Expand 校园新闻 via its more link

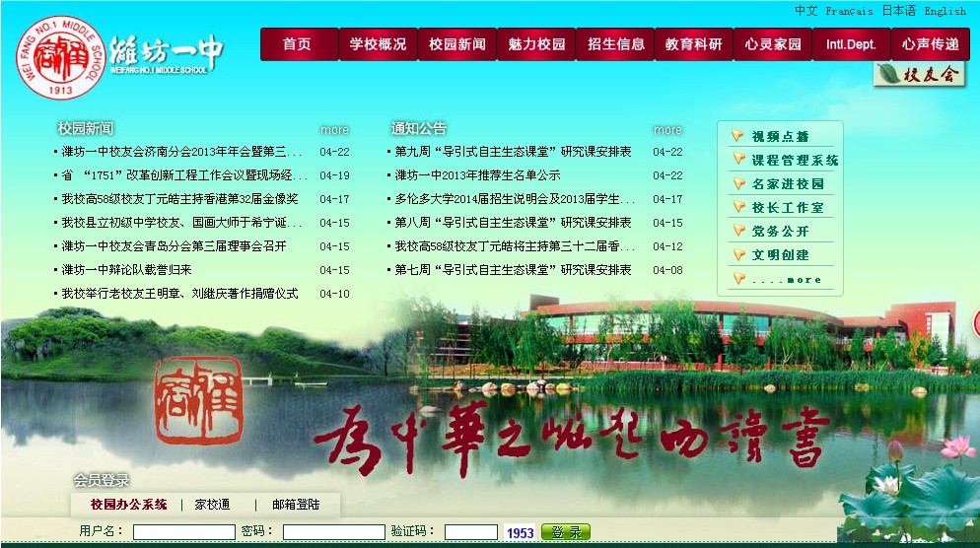coord(334,130)
